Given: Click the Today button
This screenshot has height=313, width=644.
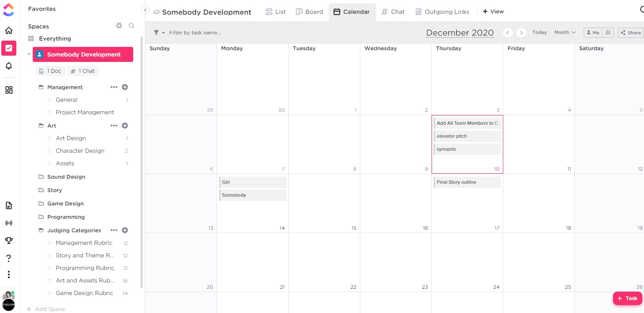Looking at the screenshot, I should pyautogui.click(x=539, y=33).
